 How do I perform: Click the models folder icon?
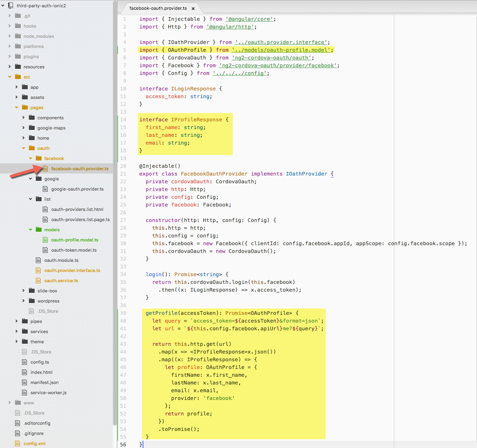pos(38,230)
